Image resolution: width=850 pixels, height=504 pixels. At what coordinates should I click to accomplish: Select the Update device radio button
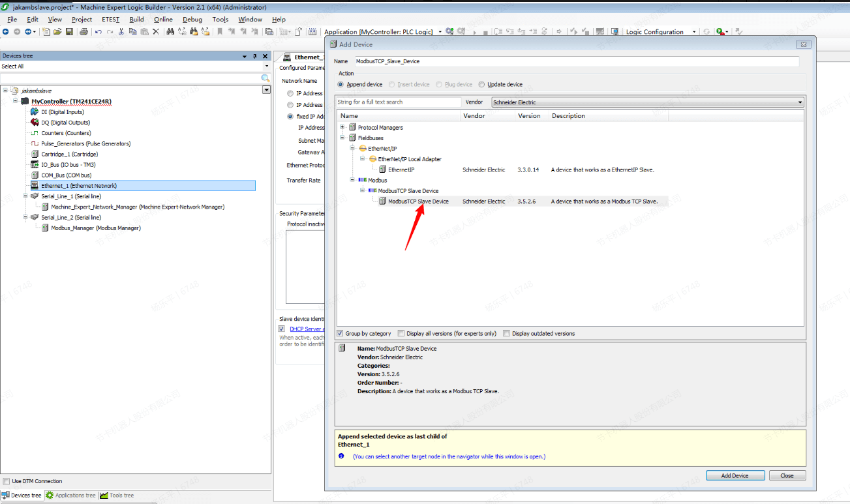pos(481,85)
